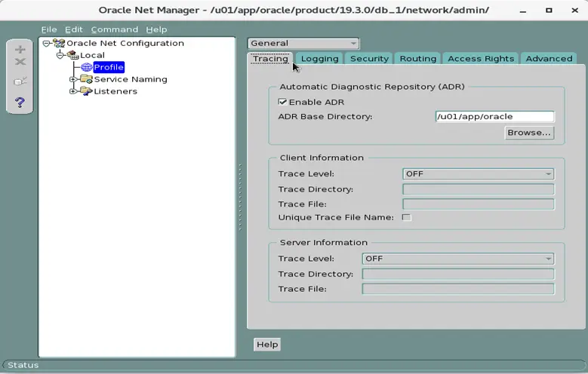This screenshot has height=374, width=588.
Task: Open the Command menu
Action: click(115, 29)
